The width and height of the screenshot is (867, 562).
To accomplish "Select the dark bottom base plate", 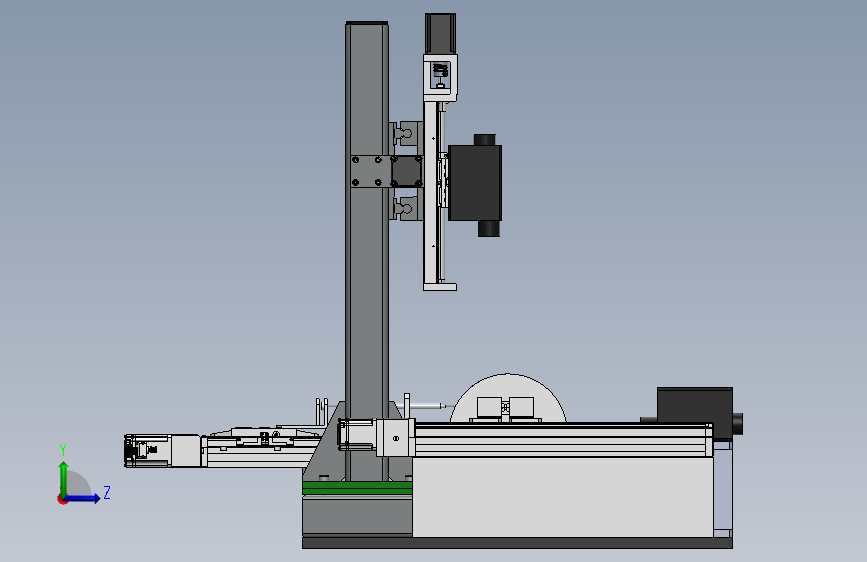I will 517,543.
